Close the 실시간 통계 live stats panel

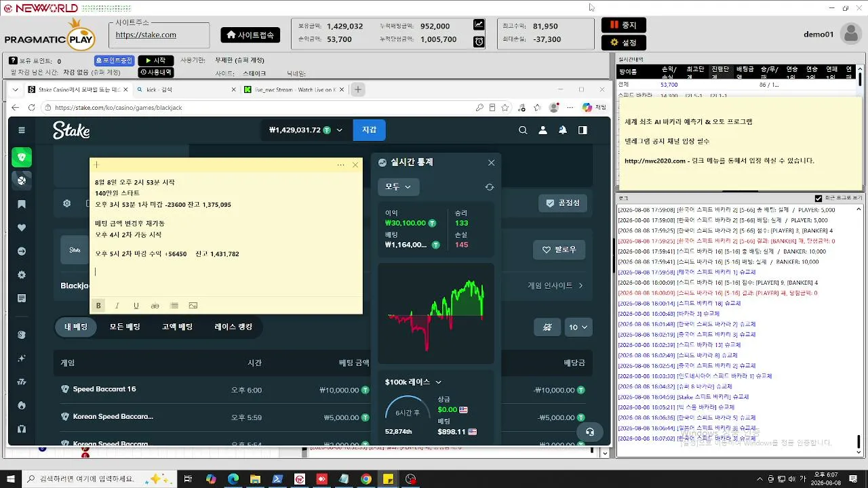click(x=492, y=163)
